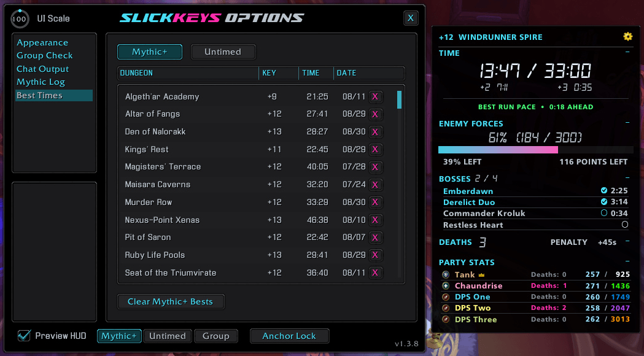Click the role icon beside DPS Two
This screenshot has height=356, width=644.
446,308
